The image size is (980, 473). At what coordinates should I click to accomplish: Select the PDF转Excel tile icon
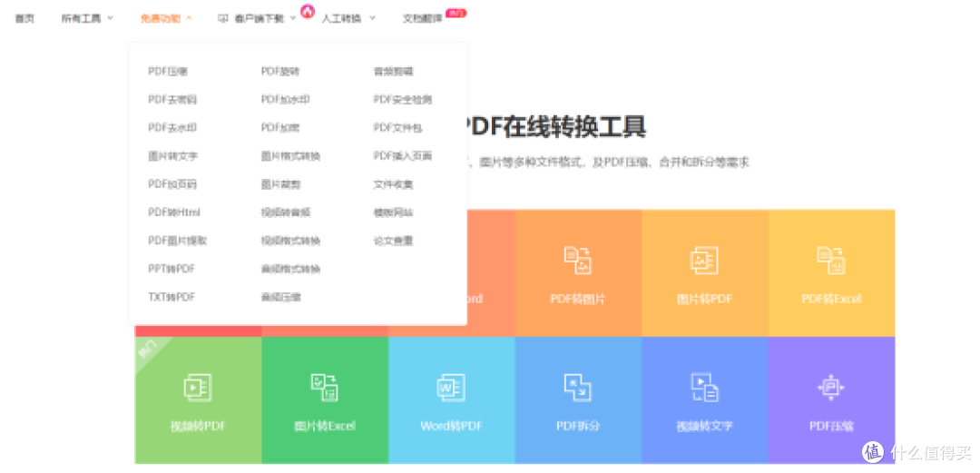tap(831, 261)
